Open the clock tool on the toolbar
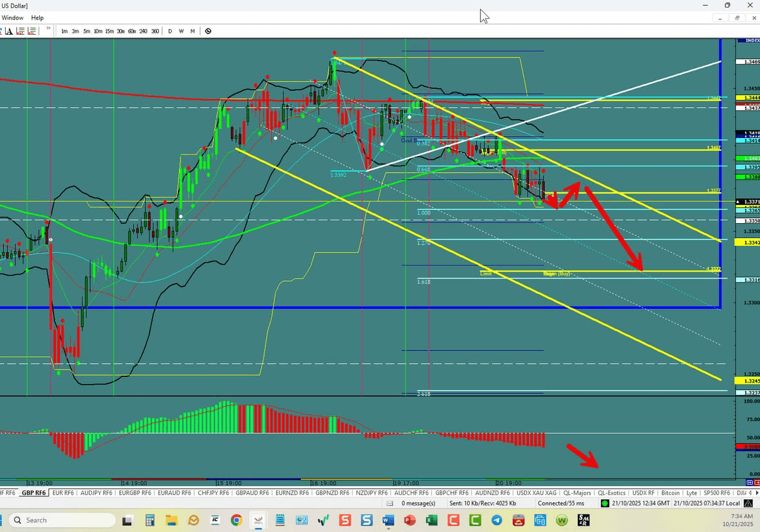 208,31
